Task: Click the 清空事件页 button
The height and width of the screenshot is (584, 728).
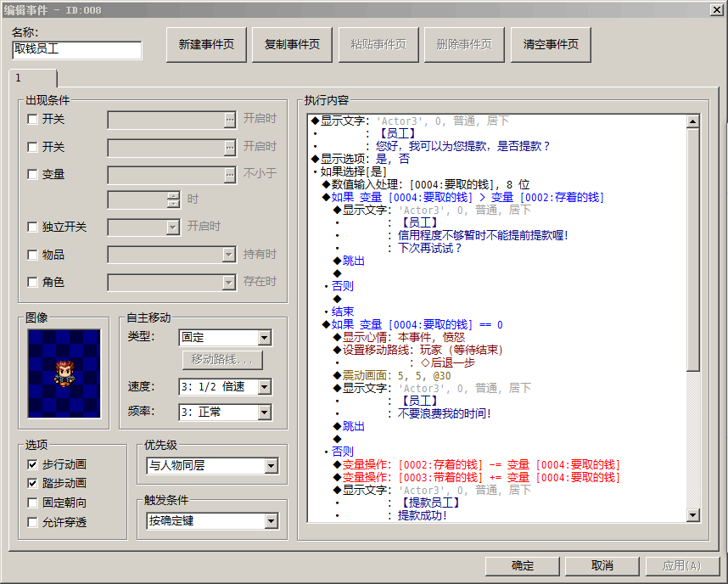Action: [x=551, y=45]
